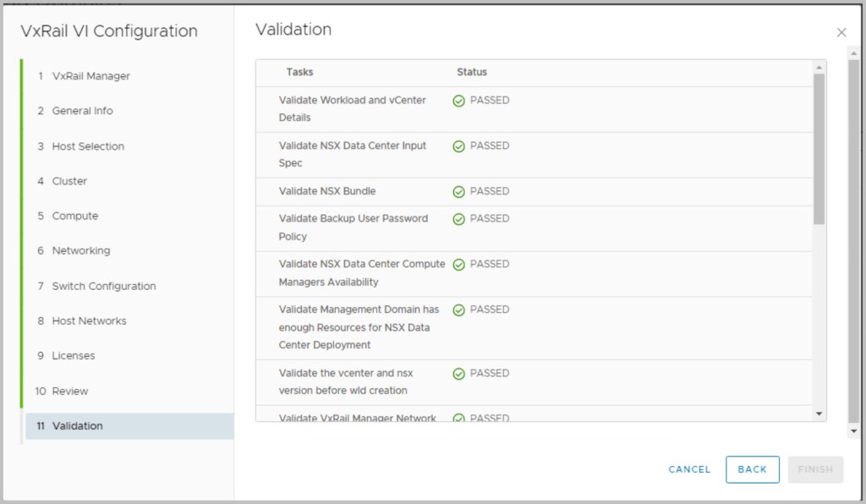This screenshot has height=504, width=866.
Task: Open the Licenses step
Action: coord(74,356)
